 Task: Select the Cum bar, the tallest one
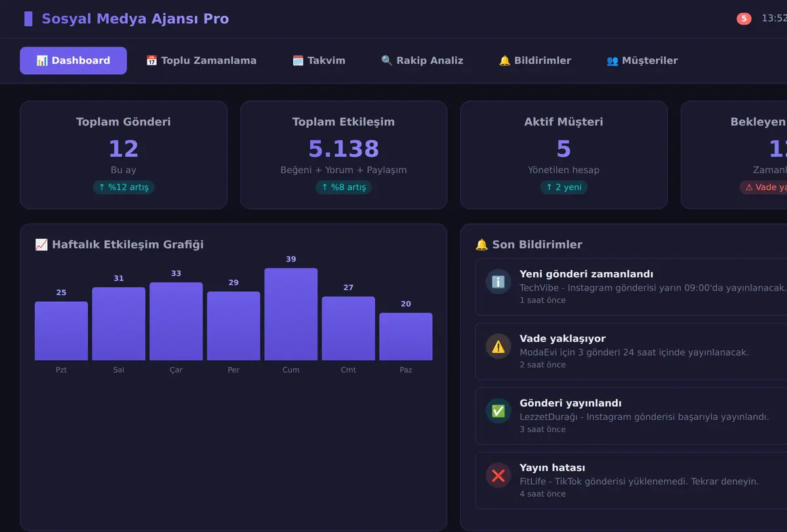tap(291, 314)
